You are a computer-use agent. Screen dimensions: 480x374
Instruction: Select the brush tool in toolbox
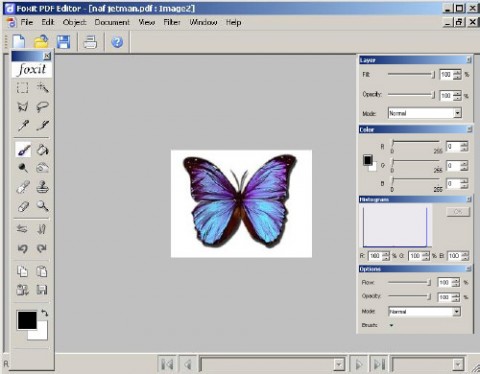coord(23,150)
